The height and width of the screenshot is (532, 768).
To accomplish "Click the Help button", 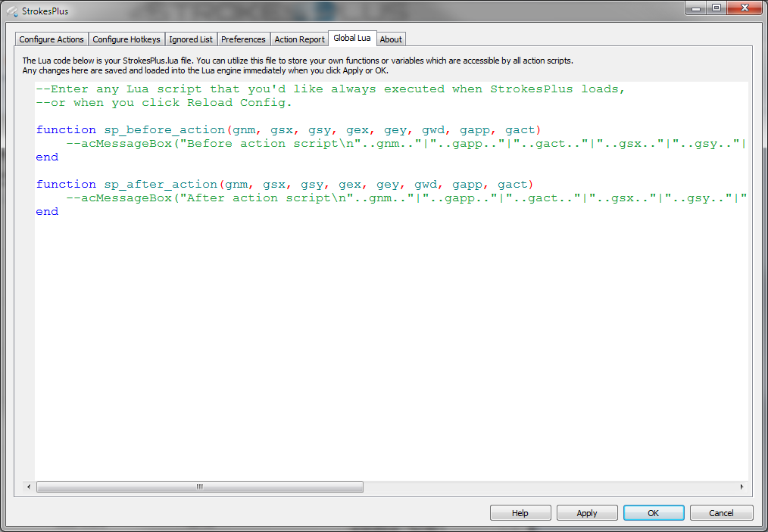I will (520, 513).
